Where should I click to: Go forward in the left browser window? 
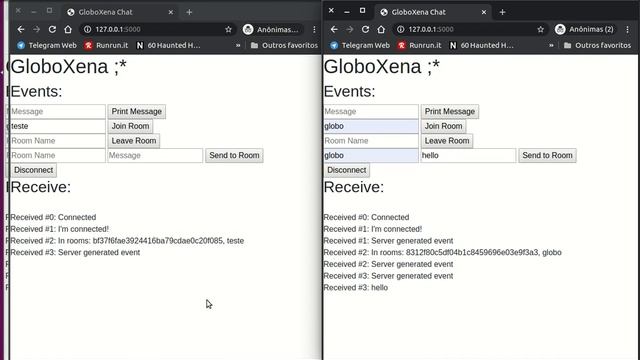[36, 29]
